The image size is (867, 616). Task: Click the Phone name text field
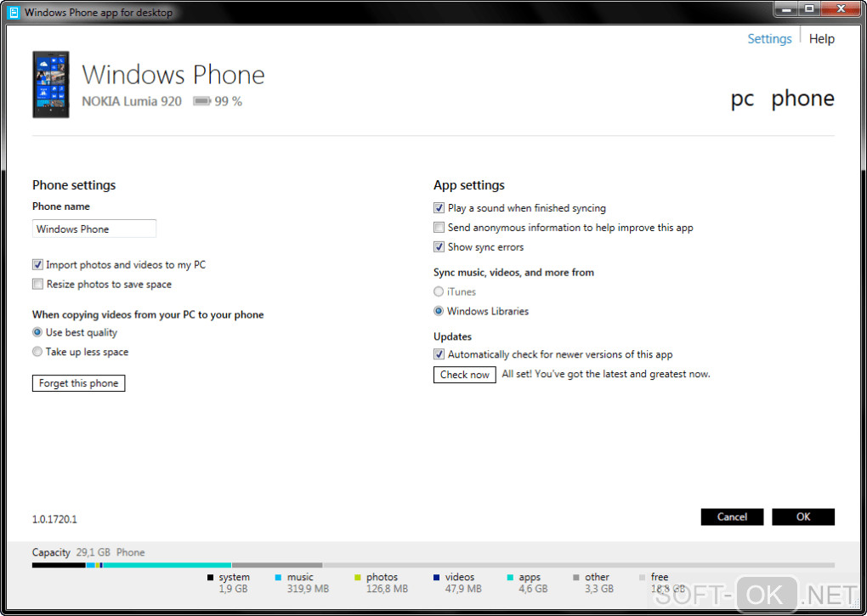pos(94,229)
